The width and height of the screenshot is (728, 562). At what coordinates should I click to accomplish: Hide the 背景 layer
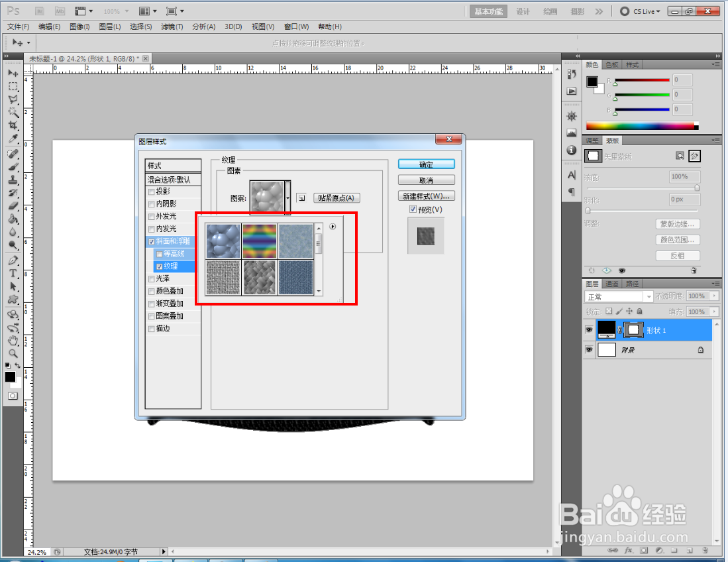(x=589, y=349)
